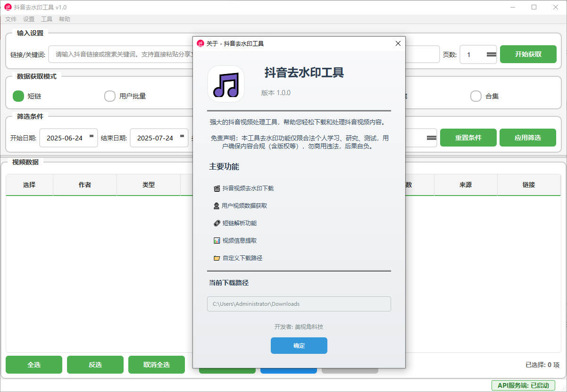Click the clapperboard icon beside 抖音视频去水印下载
Screen dimensions: 567x392
(217, 188)
